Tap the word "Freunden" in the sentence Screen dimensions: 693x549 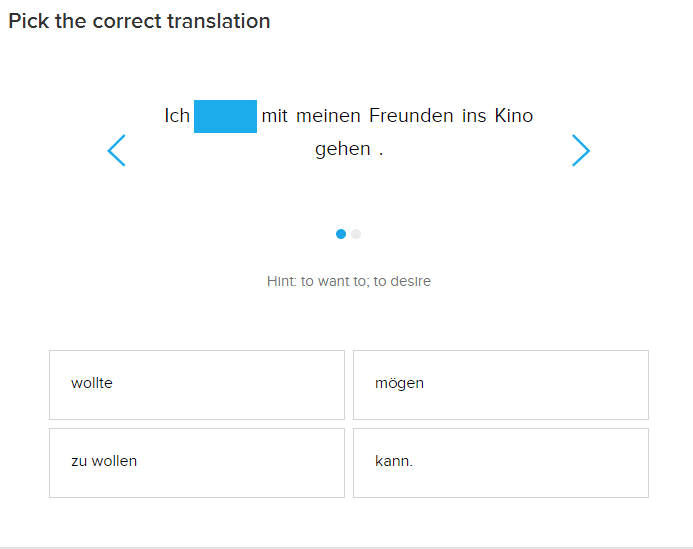click(x=411, y=116)
